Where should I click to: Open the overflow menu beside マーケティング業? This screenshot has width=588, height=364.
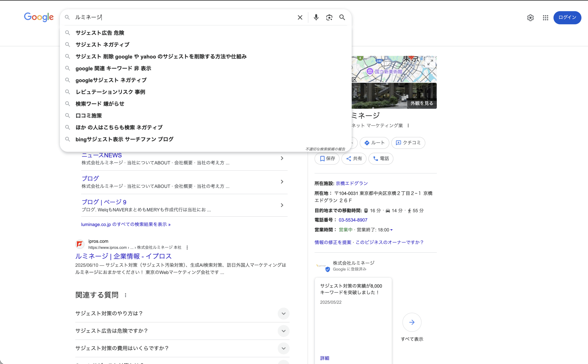(x=408, y=125)
